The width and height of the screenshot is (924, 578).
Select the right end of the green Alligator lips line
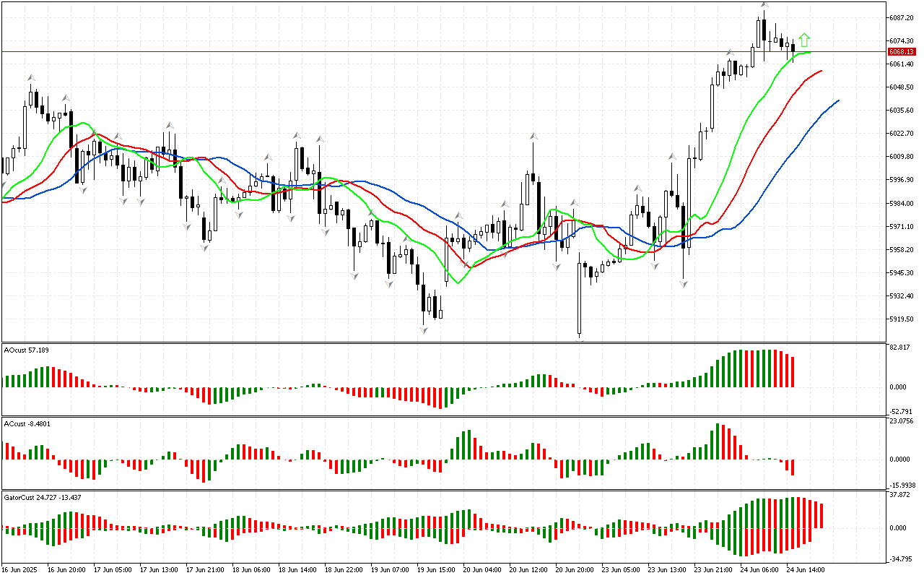809,52
